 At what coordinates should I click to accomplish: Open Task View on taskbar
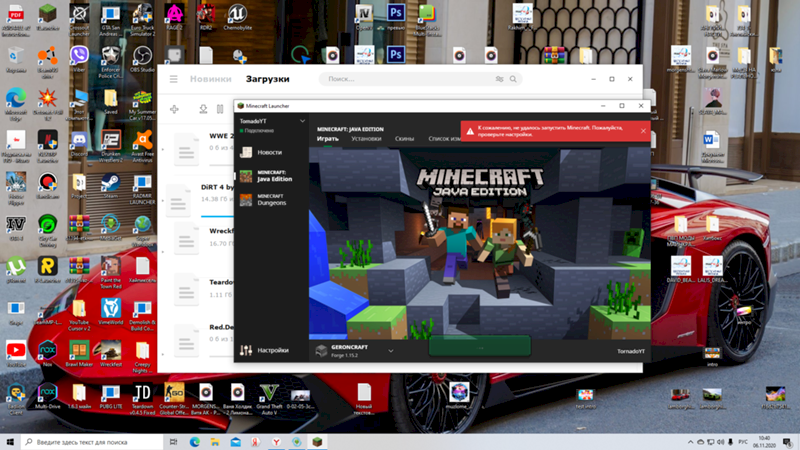coord(173,442)
